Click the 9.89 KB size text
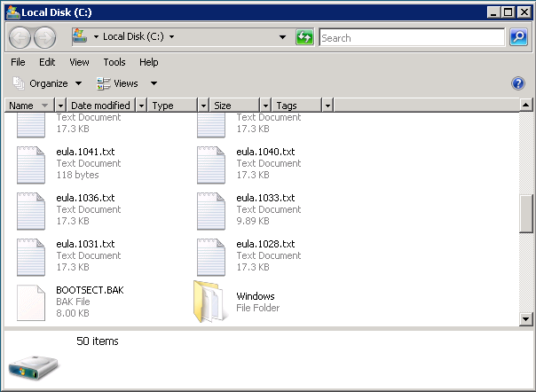The height and width of the screenshot is (392, 536). [253, 221]
